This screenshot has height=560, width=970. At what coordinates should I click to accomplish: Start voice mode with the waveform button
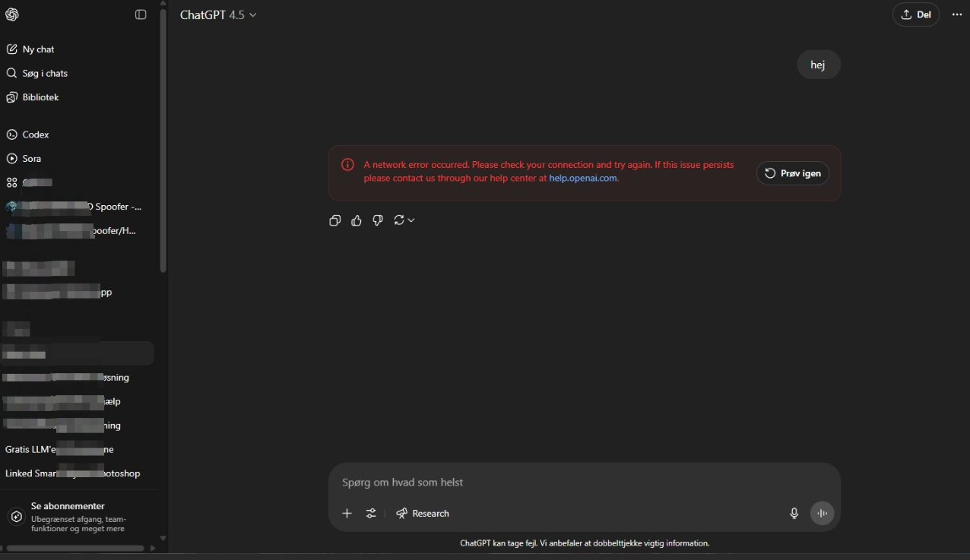click(x=822, y=514)
